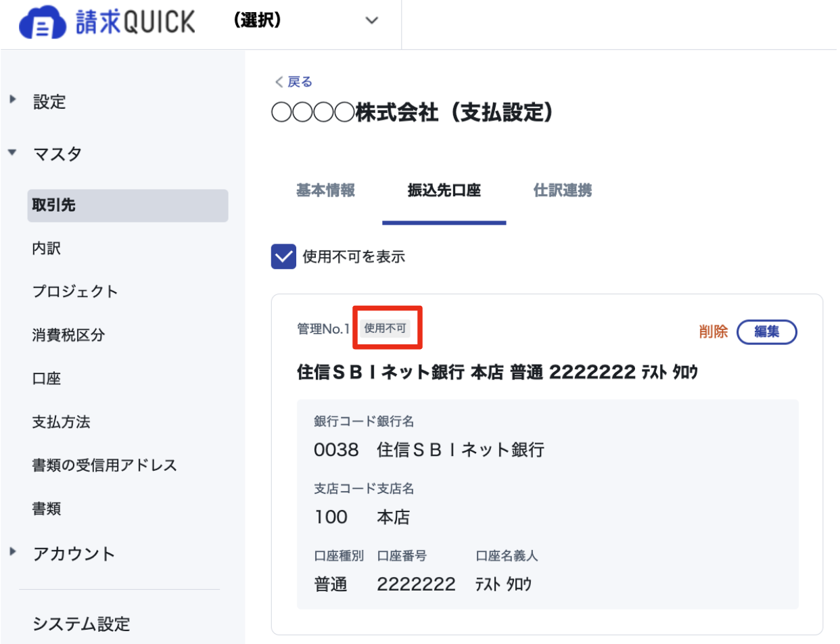The height and width of the screenshot is (644, 840).
Task: Click the 口座名義人 field label
Action: 507,556
